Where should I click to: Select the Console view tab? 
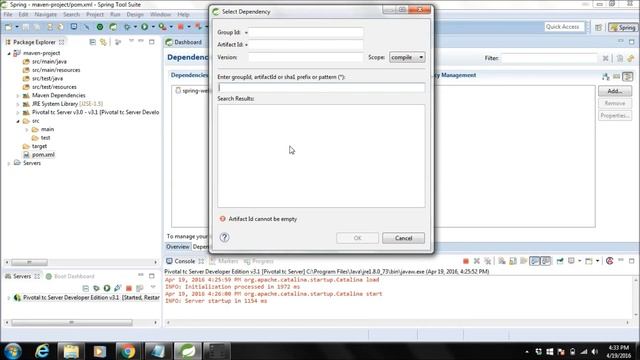(184, 261)
